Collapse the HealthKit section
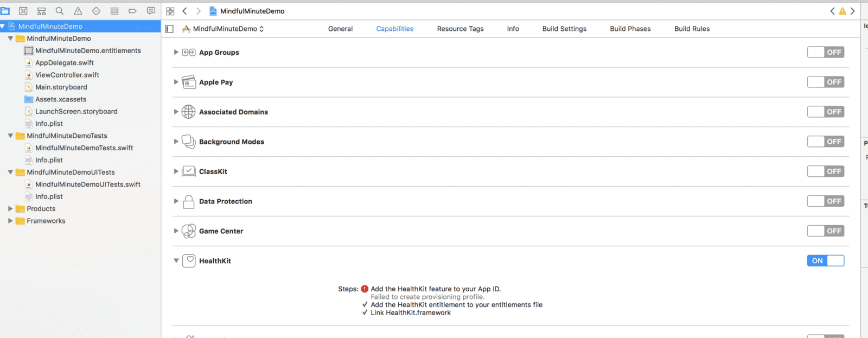868x338 pixels. [176, 261]
